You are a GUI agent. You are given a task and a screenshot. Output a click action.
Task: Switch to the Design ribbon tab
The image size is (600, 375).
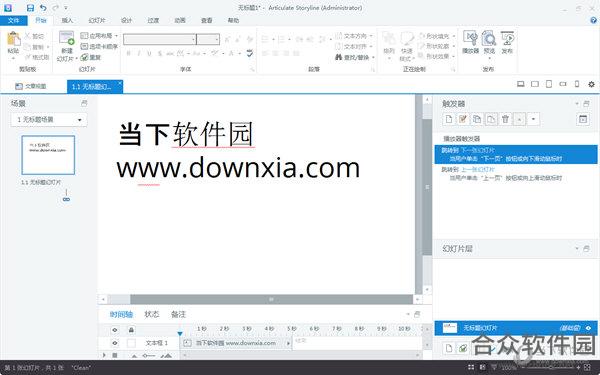pyautogui.click(x=126, y=20)
